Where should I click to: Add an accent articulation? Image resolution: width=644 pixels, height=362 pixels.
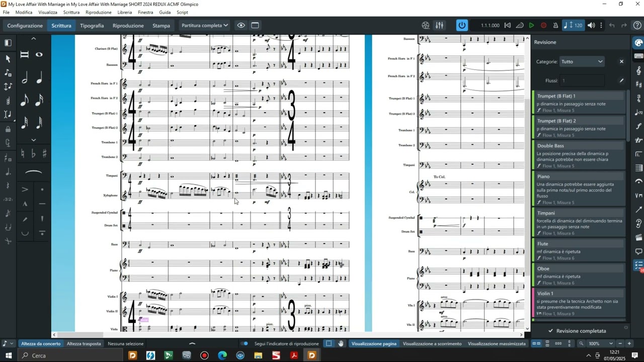25,190
